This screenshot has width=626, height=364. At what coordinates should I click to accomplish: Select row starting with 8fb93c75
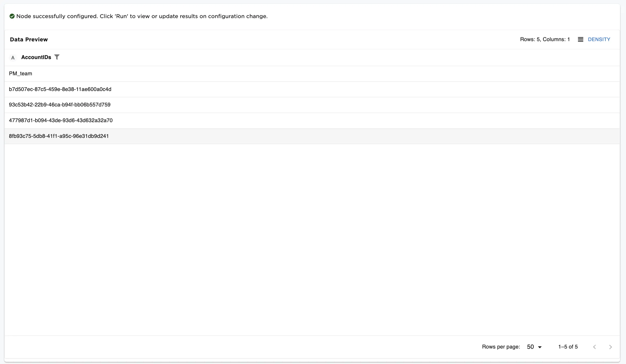pyautogui.click(x=59, y=136)
